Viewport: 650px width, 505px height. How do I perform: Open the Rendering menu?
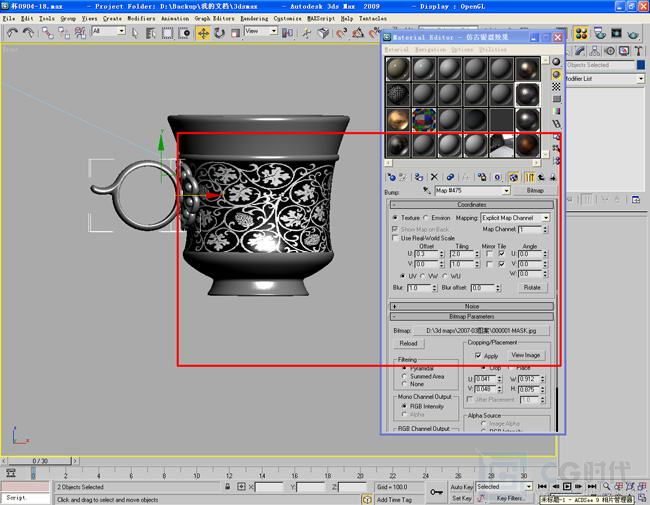(254, 19)
